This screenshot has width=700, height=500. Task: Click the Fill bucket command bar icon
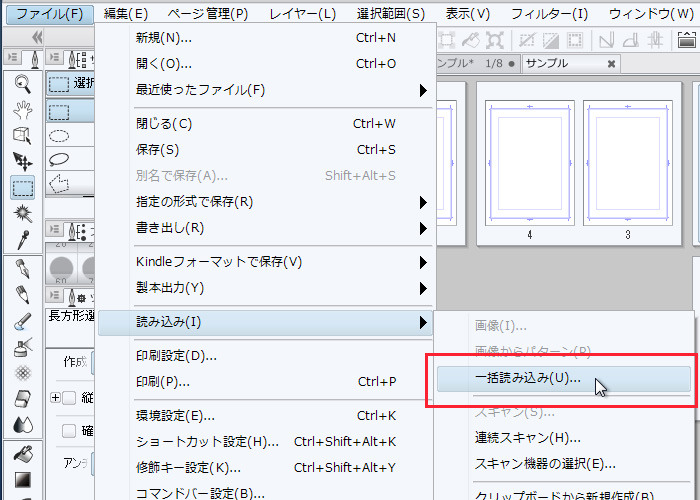click(x=471, y=40)
